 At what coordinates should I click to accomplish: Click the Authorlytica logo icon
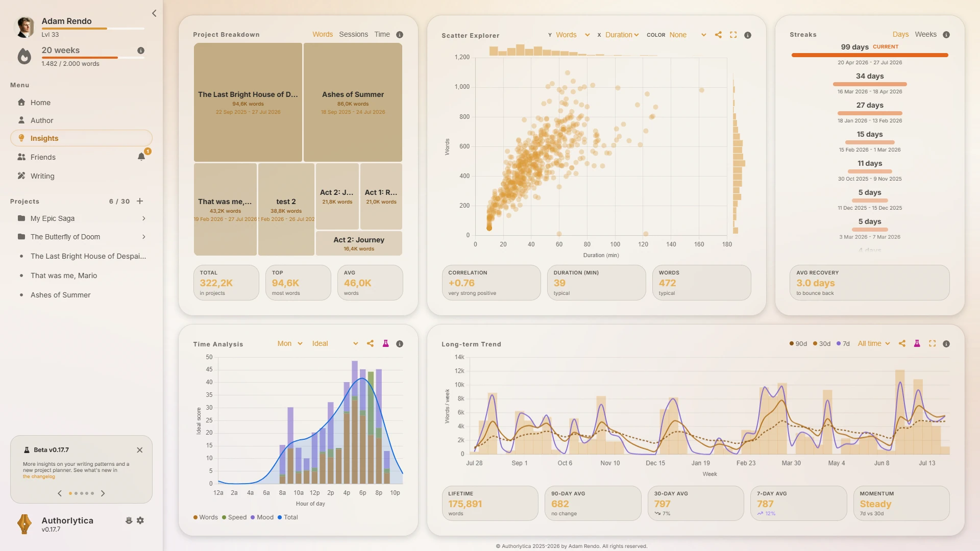(24, 524)
